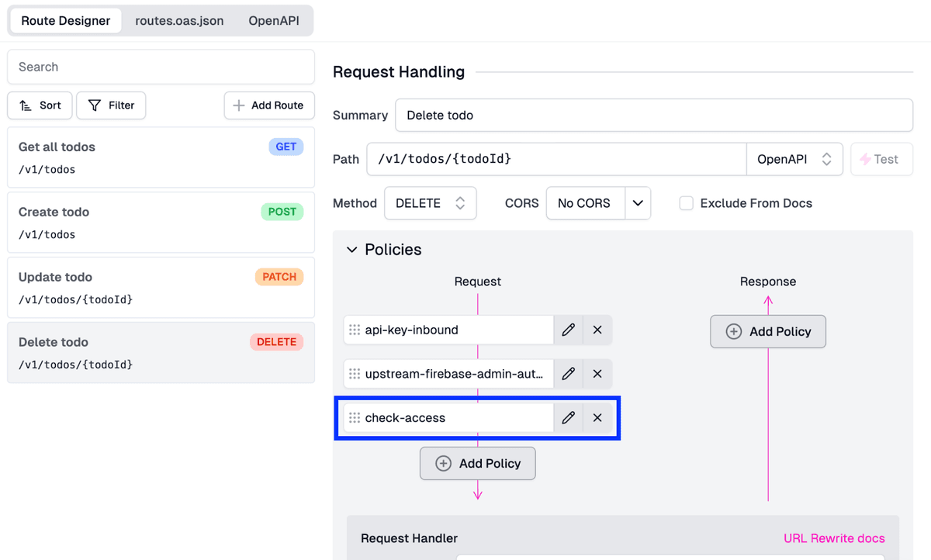Select the Update todo PATCH route

(x=161, y=288)
